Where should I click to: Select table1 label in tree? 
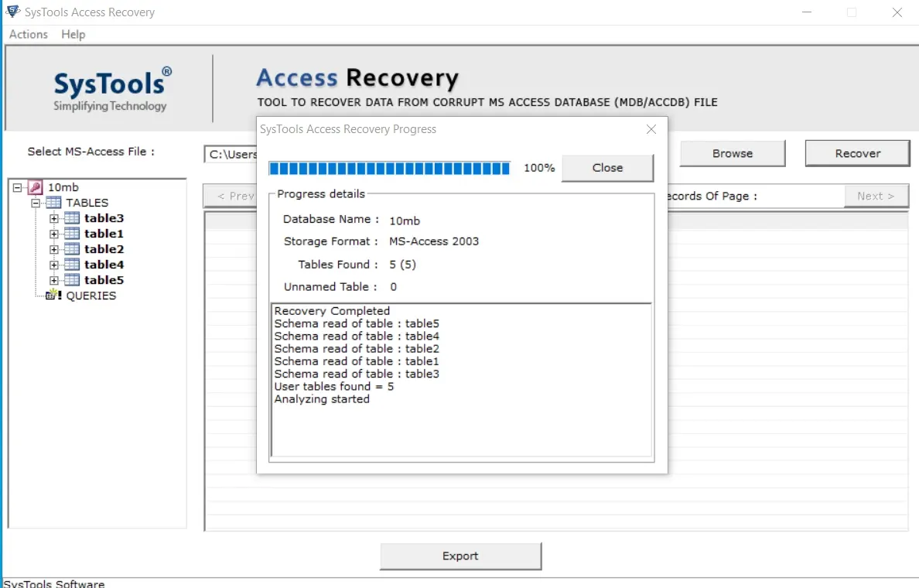pos(104,234)
